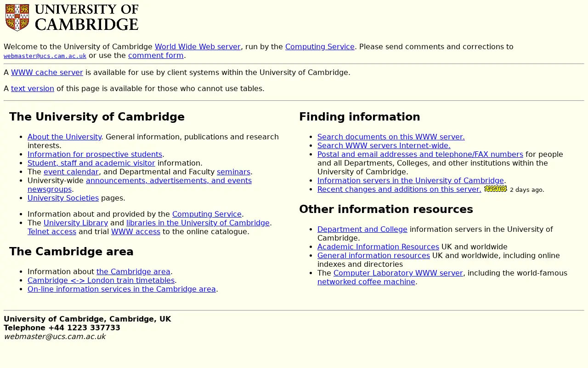Click the Telephone +44 1223 337733 text
588x368 pixels.
click(62, 328)
